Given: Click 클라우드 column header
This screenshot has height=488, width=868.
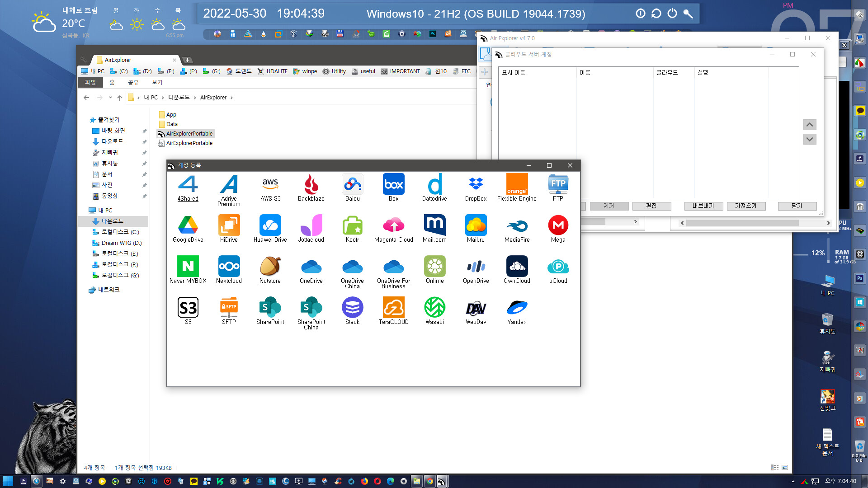Looking at the screenshot, I should tap(674, 72).
